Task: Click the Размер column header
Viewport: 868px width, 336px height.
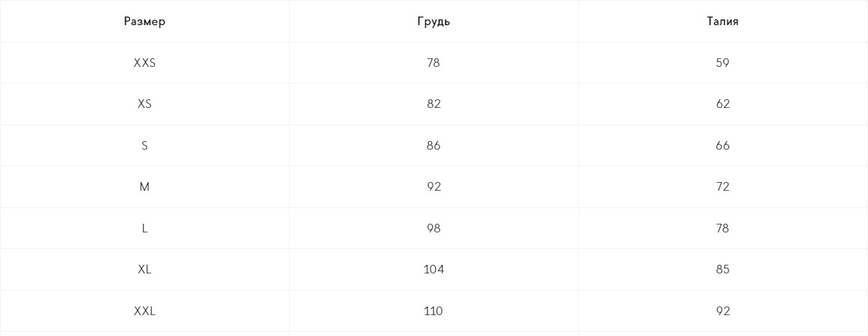Action: 145,22
